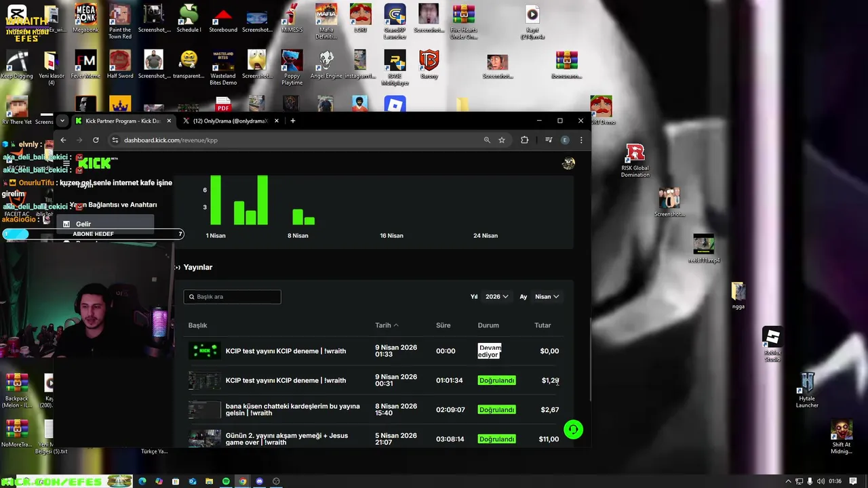Click the Chrome bookmark star icon
The image size is (868, 488).
pyautogui.click(x=502, y=140)
